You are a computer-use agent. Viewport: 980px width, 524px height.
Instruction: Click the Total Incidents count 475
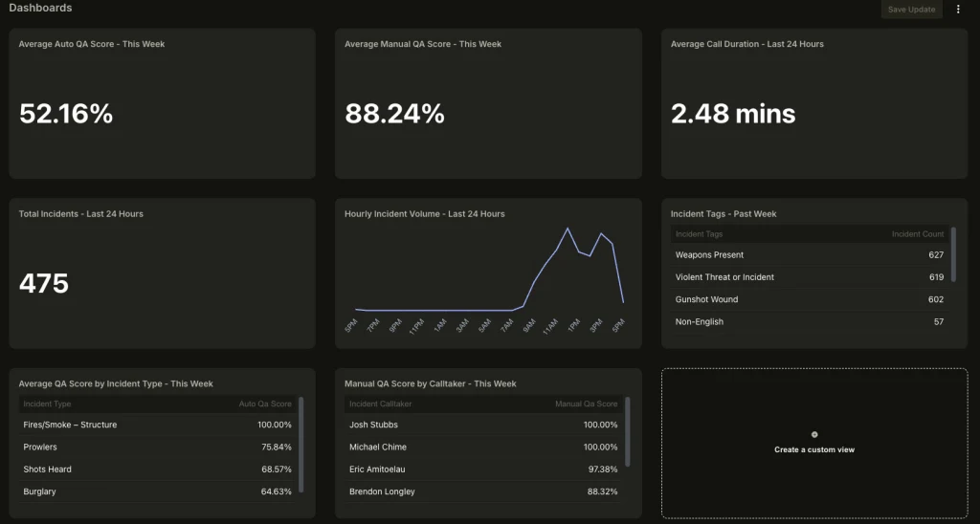click(44, 283)
